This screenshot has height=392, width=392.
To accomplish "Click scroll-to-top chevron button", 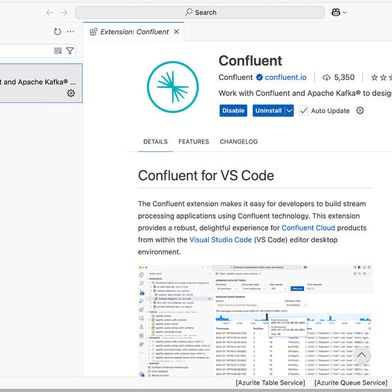I will (x=361, y=355).
